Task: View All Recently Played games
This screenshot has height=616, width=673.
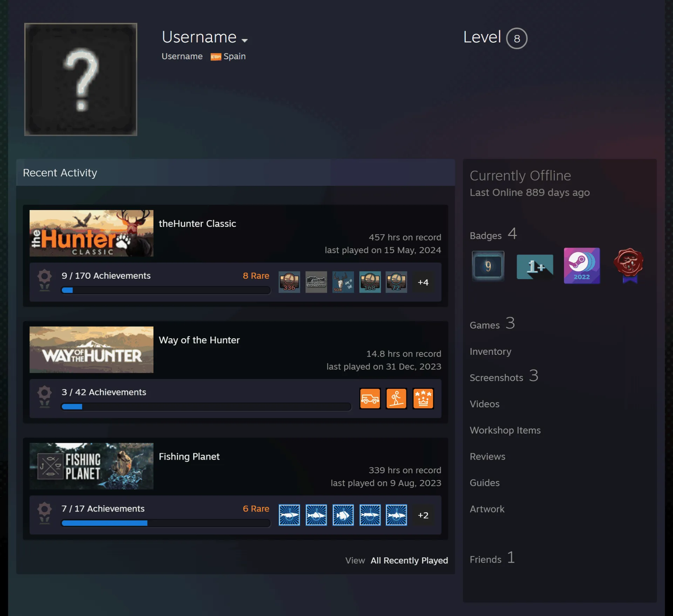Action: (x=409, y=560)
